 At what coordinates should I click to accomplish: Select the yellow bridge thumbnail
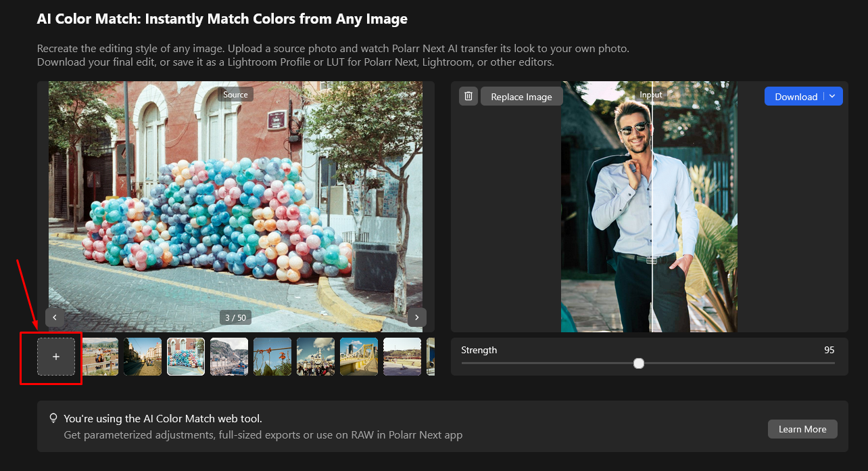359,357
